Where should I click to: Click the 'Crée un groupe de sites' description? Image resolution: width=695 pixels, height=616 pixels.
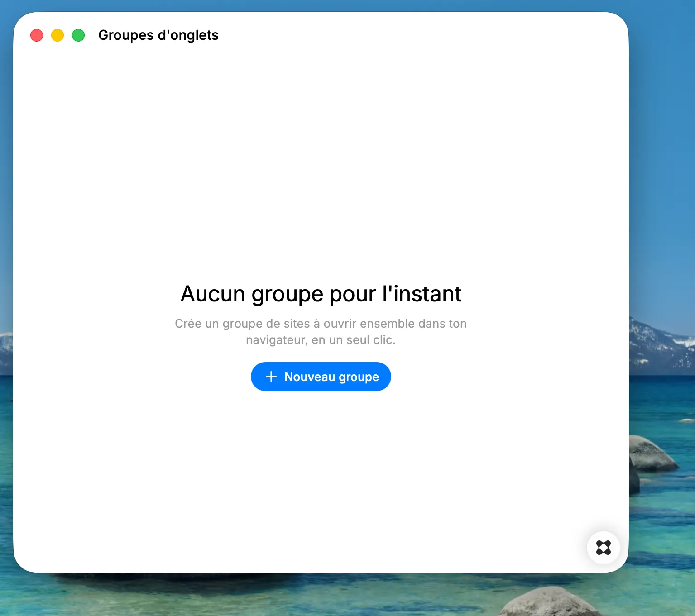321,332
